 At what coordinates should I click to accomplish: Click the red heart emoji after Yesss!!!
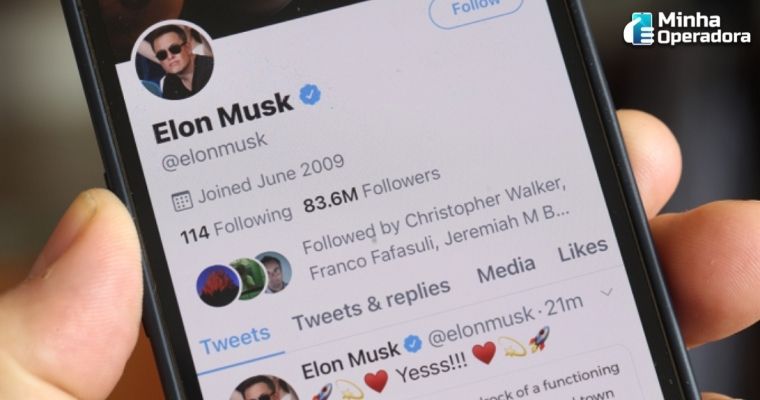point(484,352)
